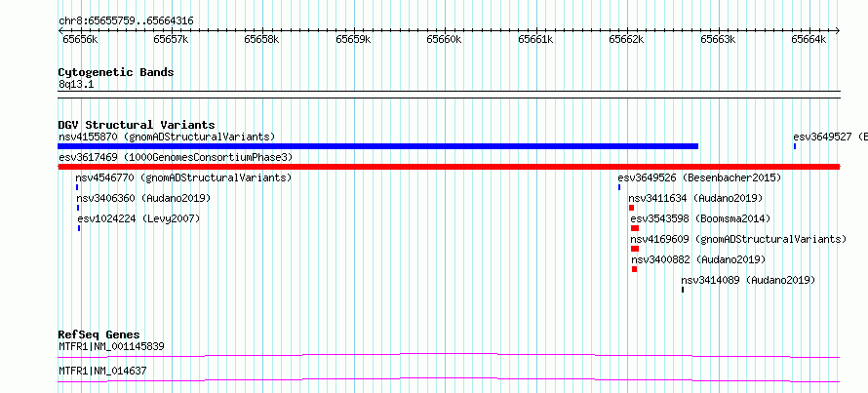Screen dimensions: 868x393
Task: Open the esv3543598 (Boomsma2014) label
Action: tap(700, 218)
